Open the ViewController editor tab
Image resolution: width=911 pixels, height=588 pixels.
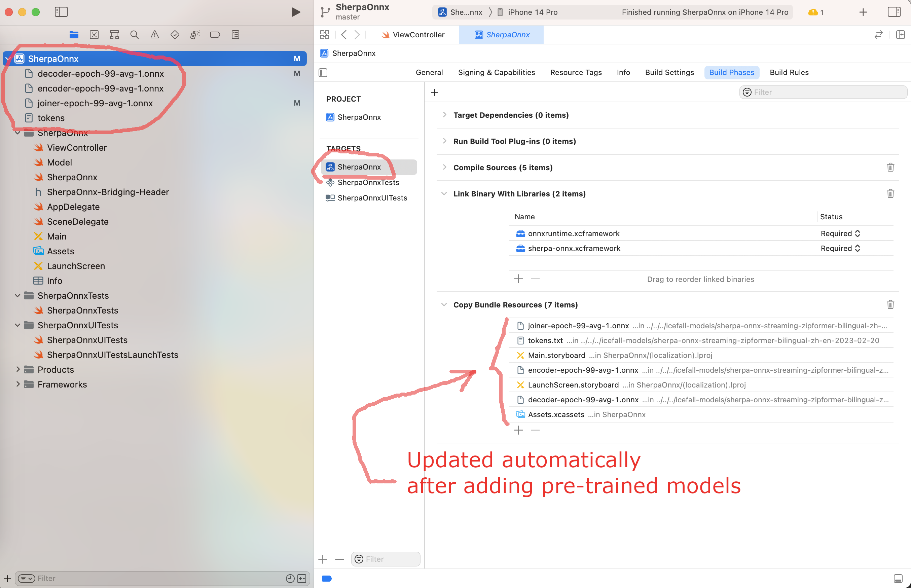tap(413, 35)
